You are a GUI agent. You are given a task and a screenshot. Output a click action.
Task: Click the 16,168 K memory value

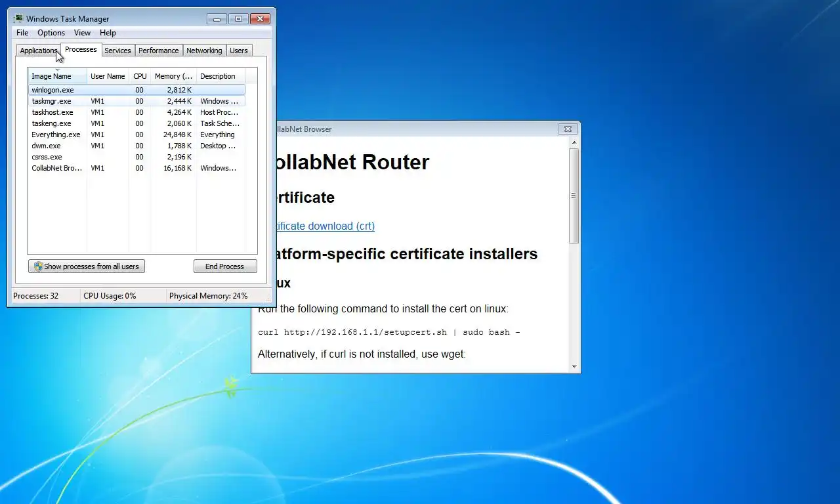pyautogui.click(x=177, y=168)
